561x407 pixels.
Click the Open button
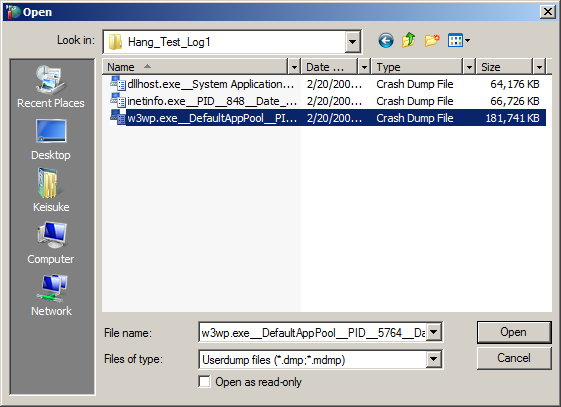coord(514,332)
